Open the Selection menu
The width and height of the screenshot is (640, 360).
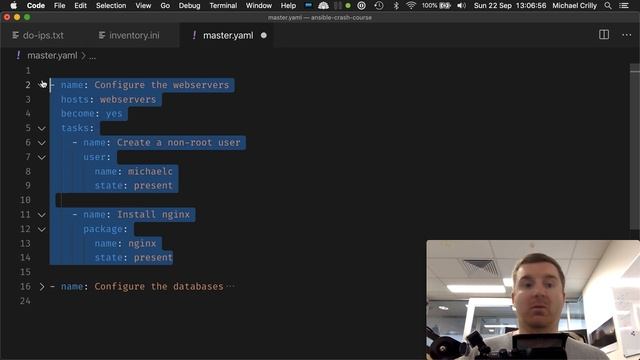[x=111, y=5]
